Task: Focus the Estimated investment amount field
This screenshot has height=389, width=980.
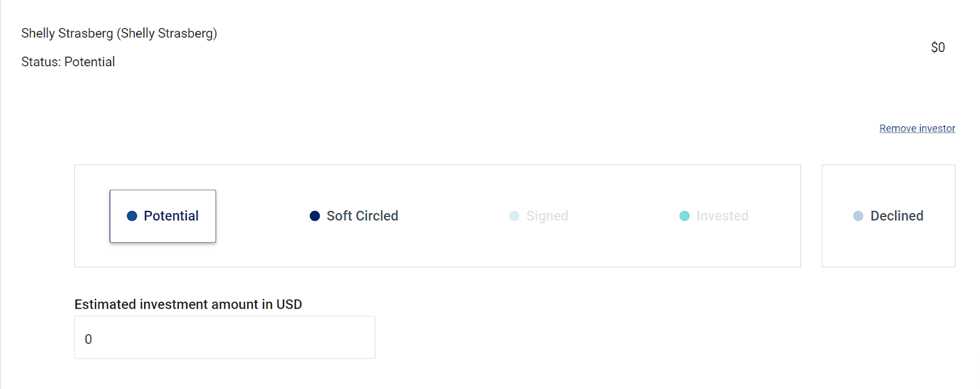Action: (225, 338)
